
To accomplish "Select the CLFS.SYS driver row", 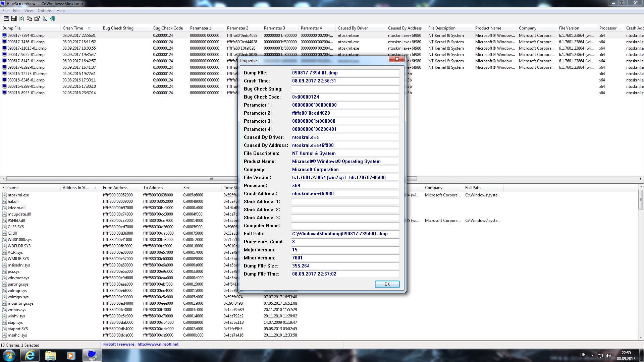I will (x=16, y=227).
